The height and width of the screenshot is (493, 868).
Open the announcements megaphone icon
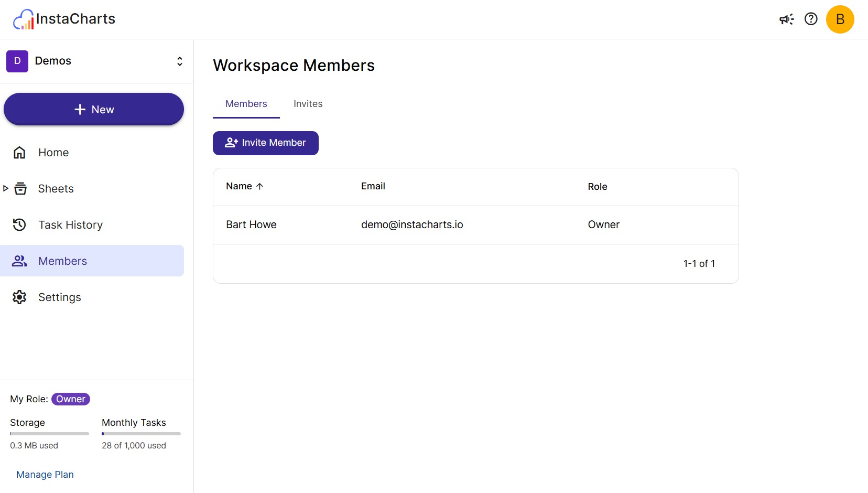[x=786, y=19]
